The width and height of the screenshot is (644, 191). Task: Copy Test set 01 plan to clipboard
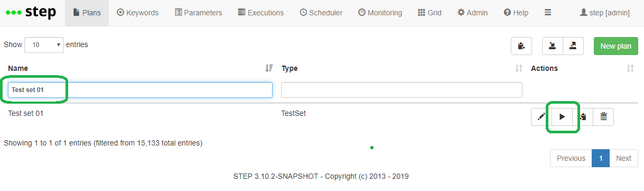(583, 117)
